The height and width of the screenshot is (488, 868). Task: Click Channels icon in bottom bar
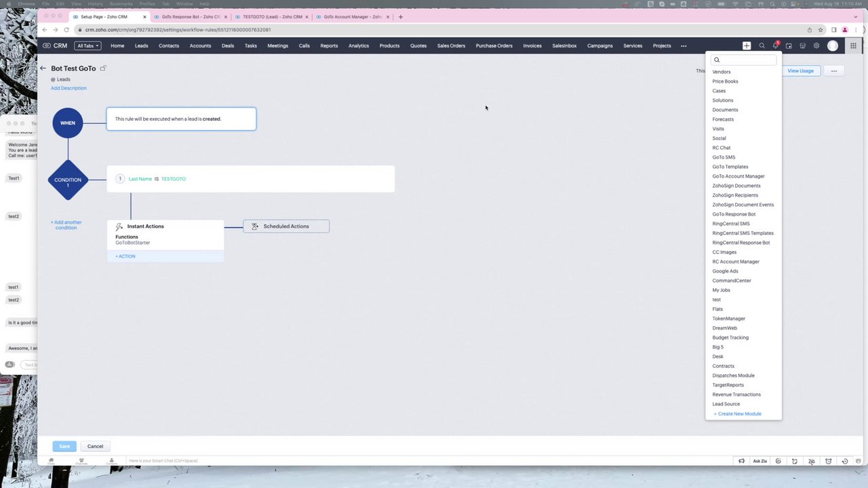pos(81,461)
